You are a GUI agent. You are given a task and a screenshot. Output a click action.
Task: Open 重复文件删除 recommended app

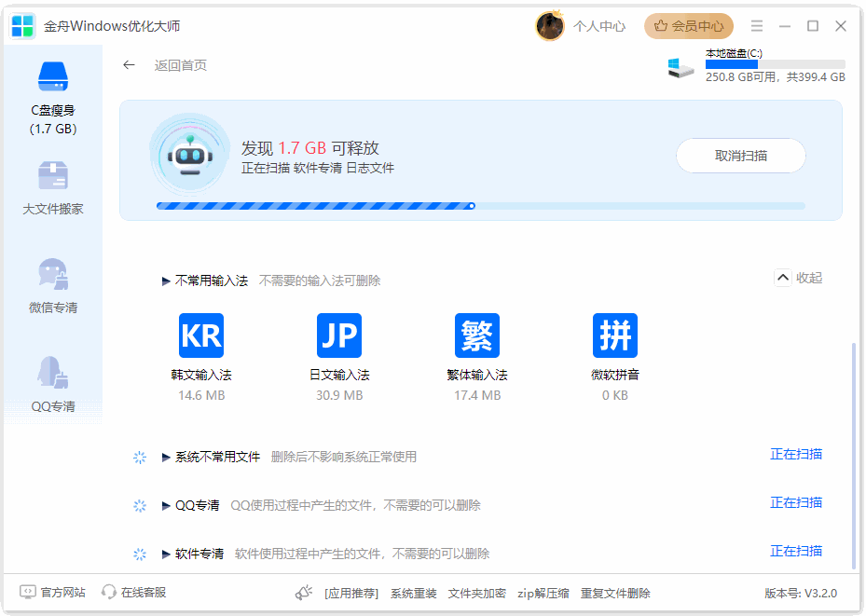click(x=615, y=594)
